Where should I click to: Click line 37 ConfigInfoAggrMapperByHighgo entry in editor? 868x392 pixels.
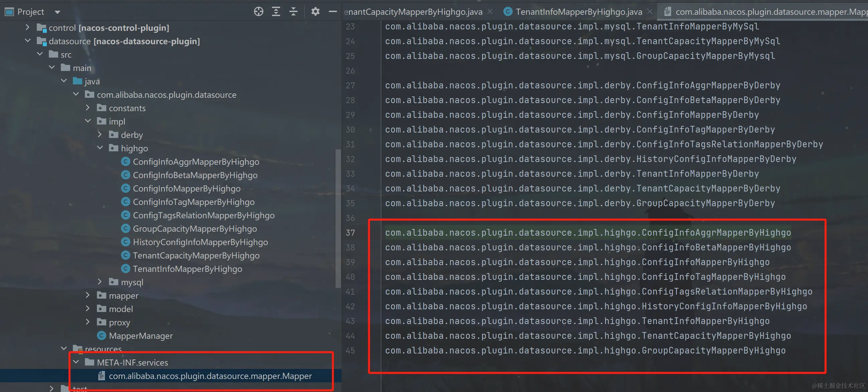(588, 232)
